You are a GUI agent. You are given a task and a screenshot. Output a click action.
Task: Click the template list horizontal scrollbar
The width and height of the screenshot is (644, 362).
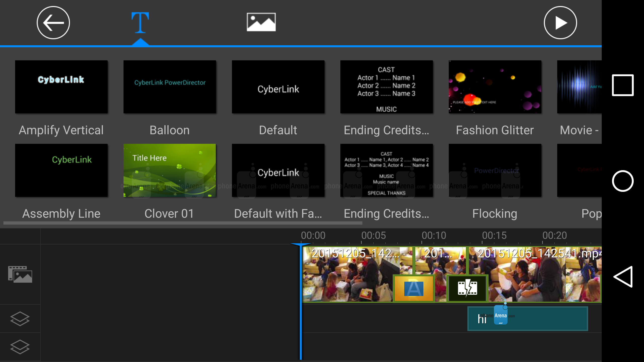pyautogui.click(x=183, y=223)
